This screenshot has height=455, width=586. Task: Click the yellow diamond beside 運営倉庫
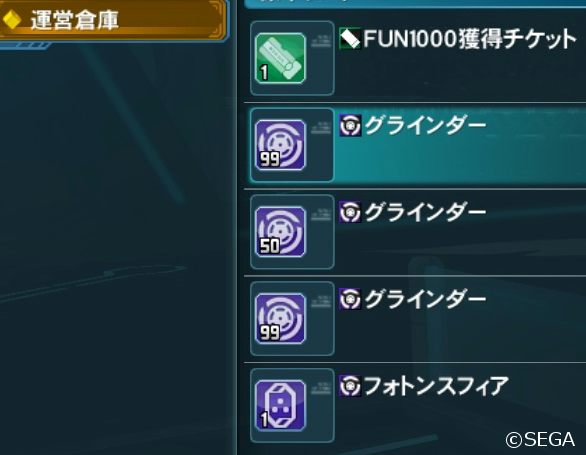11,20
